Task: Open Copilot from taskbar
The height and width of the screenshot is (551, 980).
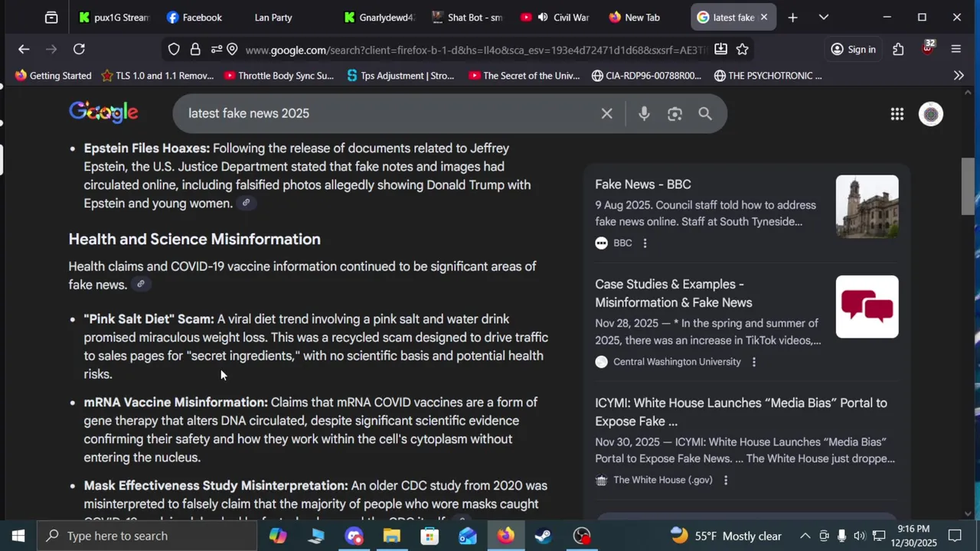Action: [x=278, y=536]
